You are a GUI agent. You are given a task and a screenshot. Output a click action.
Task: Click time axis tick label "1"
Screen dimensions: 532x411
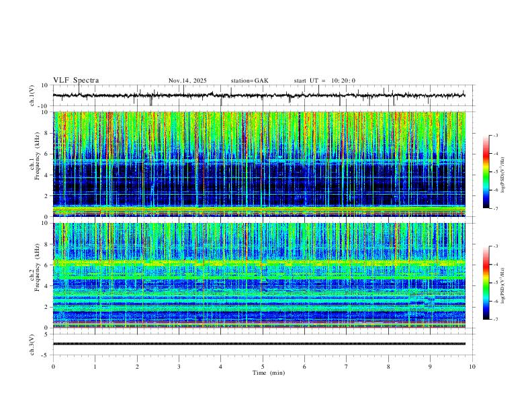pyautogui.click(x=95, y=367)
